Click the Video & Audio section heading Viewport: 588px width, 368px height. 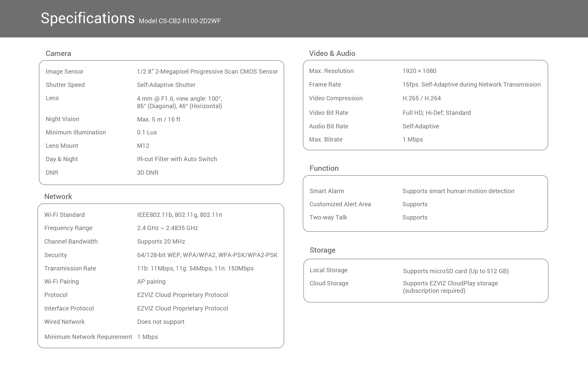[x=332, y=53]
